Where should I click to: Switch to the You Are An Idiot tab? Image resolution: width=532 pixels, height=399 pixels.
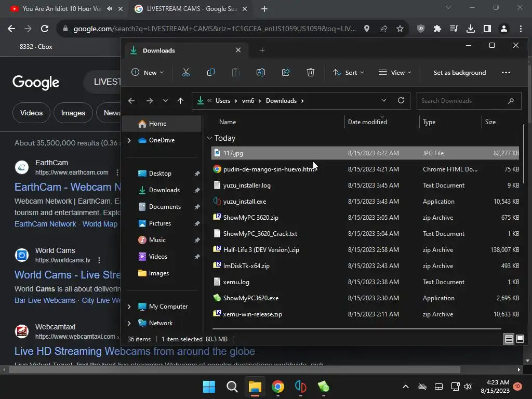[61, 8]
